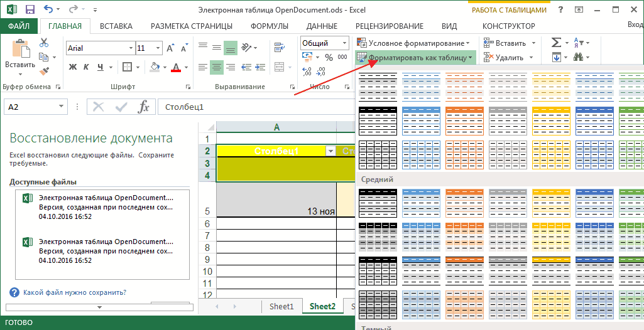Screen dimensions: 644x330
Task: Click the 'Какой файл нужно сохранить?' link
Action: [x=74, y=292]
